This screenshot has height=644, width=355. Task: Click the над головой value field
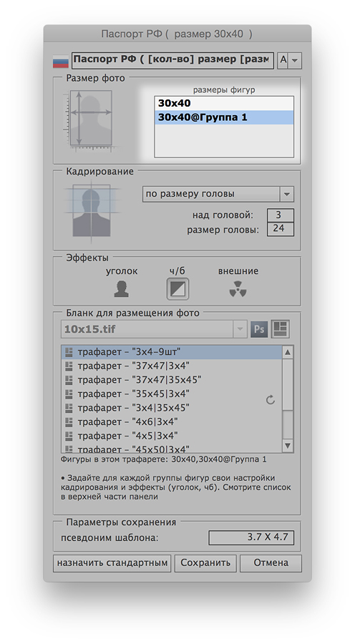click(x=281, y=215)
